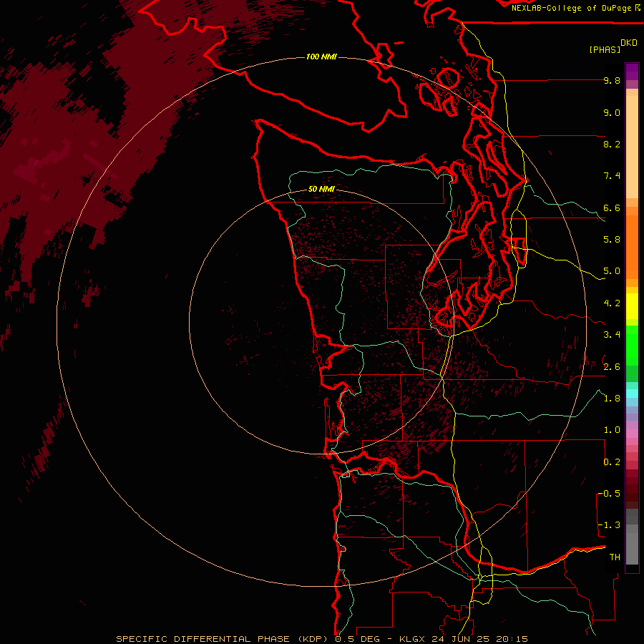Screen dimensions: 644x644
Task: Click the 0.2 scale label
Action: click(612, 462)
